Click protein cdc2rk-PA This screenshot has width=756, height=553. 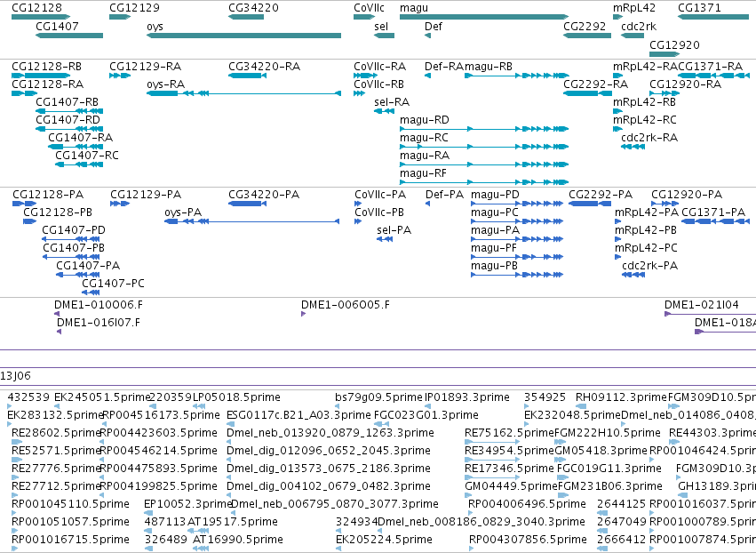point(650,266)
